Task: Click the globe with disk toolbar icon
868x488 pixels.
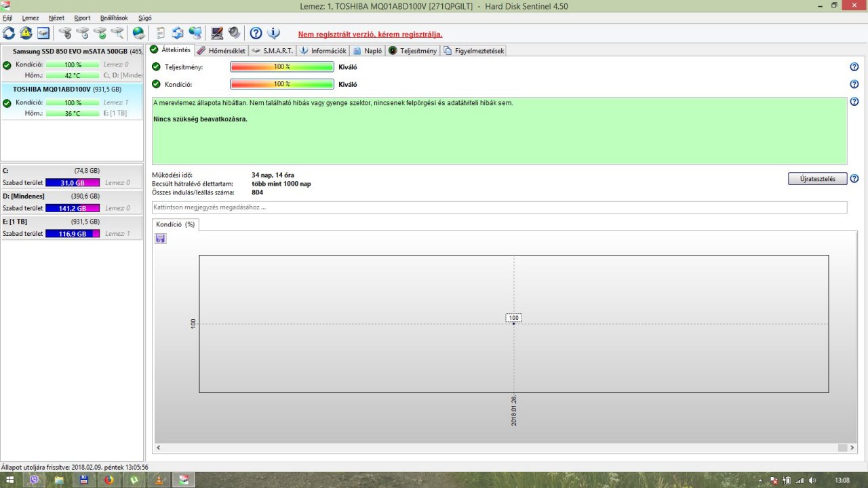Action: point(138,33)
